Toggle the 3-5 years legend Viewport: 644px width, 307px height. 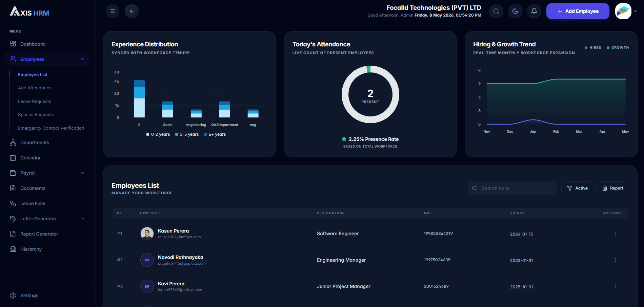[187, 134]
